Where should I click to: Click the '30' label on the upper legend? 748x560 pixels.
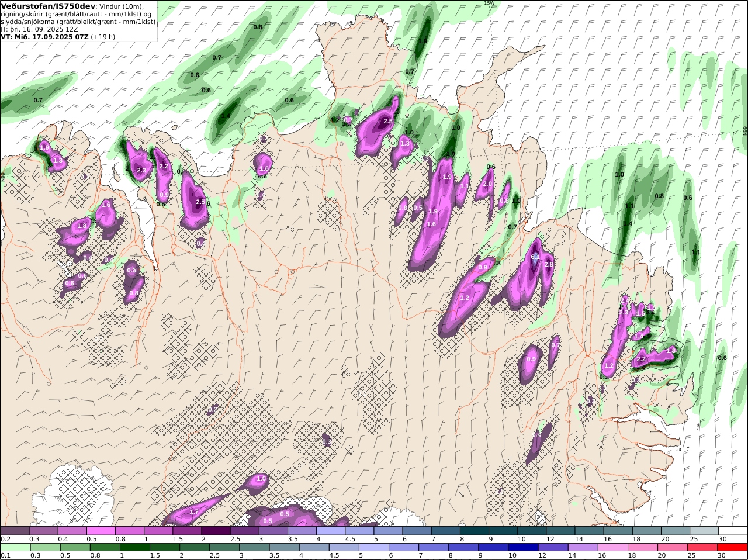(723, 539)
